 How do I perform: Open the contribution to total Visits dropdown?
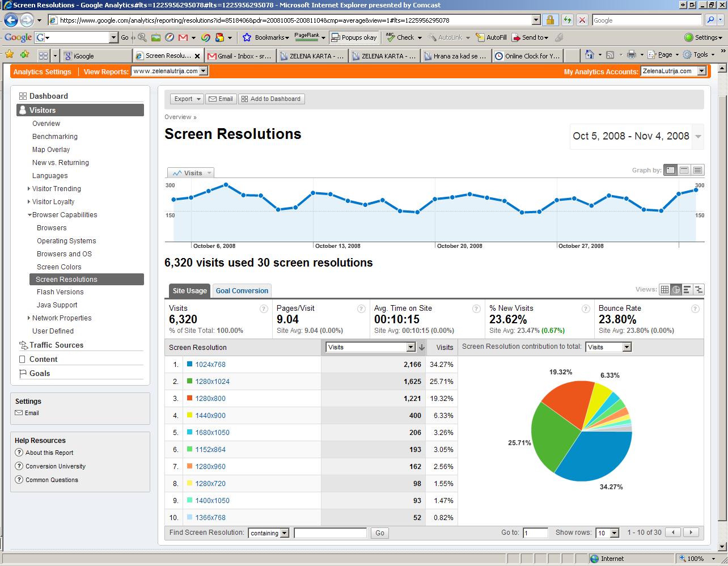click(608, 347)
